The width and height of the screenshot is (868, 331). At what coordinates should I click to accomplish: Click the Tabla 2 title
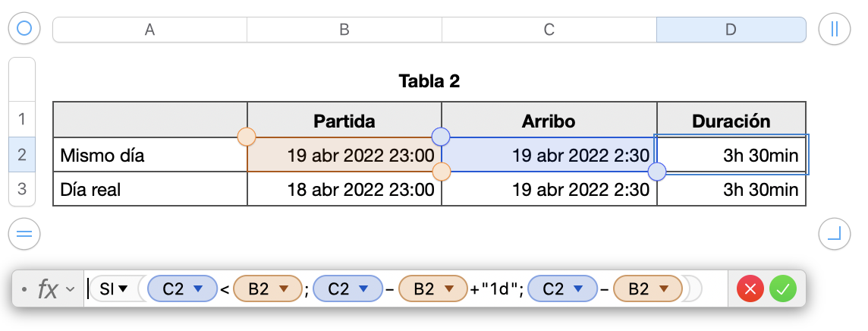point(429,81)
